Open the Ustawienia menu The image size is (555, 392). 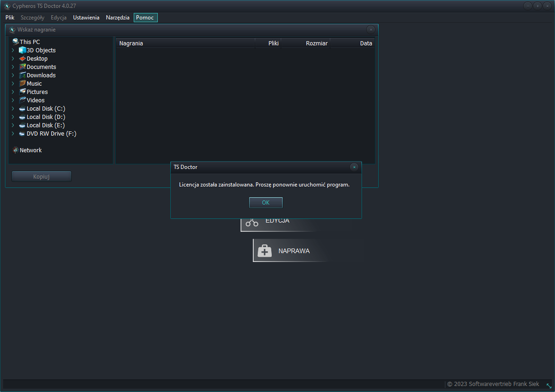(x=86, y=17)
